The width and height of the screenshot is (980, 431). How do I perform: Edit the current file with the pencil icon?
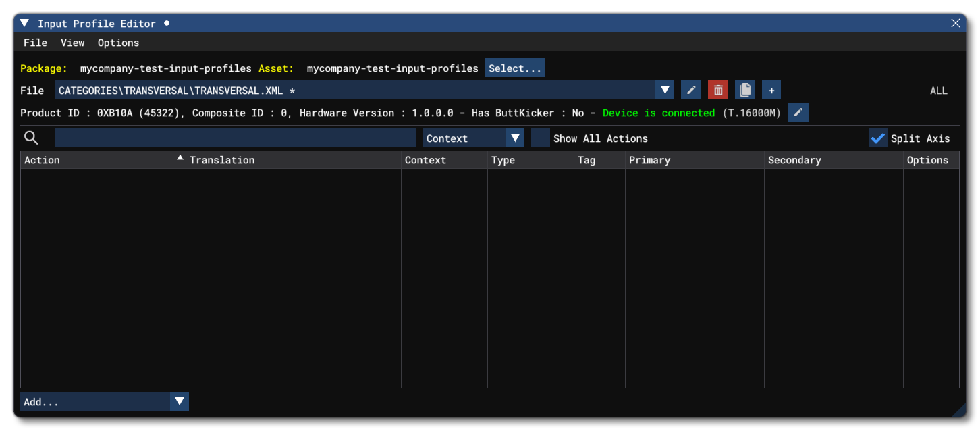coord(690,90)
